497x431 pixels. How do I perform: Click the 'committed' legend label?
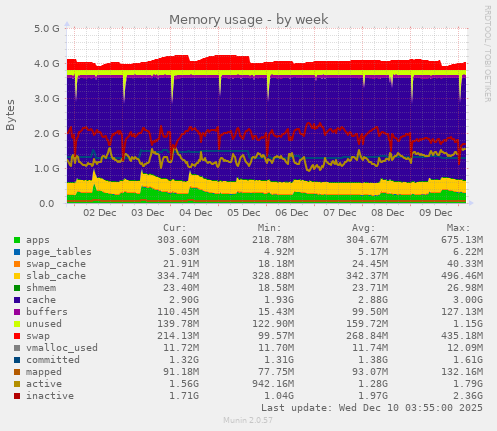coord(53,360)
